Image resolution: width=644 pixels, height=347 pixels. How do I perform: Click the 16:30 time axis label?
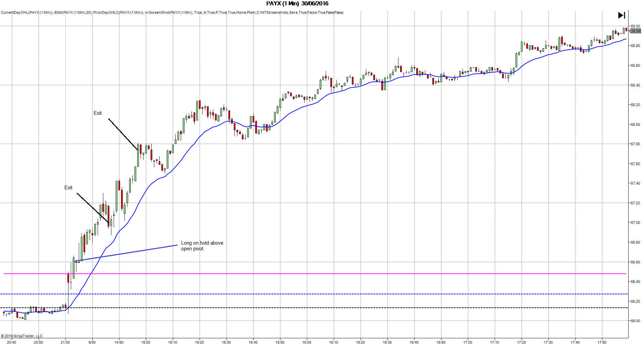(387, 342)
